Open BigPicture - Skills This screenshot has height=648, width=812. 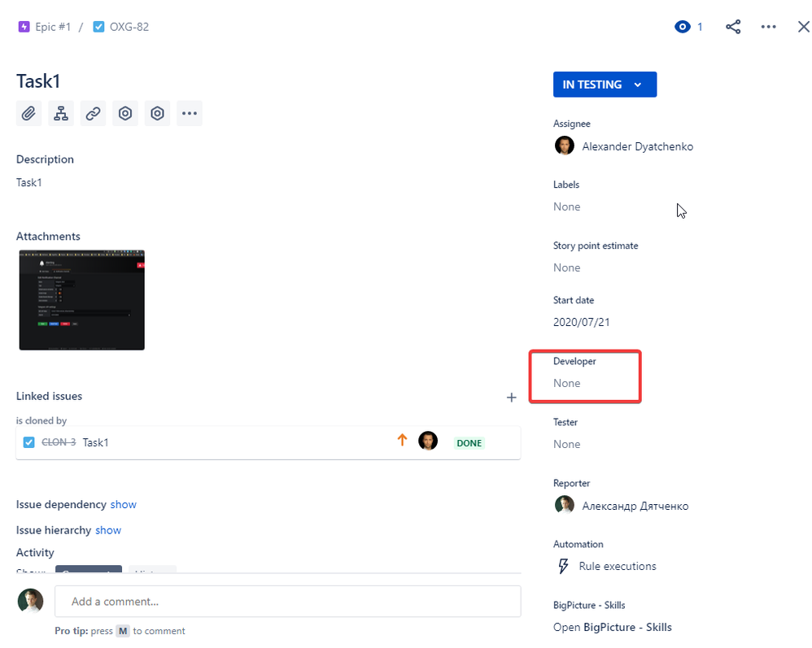tap(612, 628)
